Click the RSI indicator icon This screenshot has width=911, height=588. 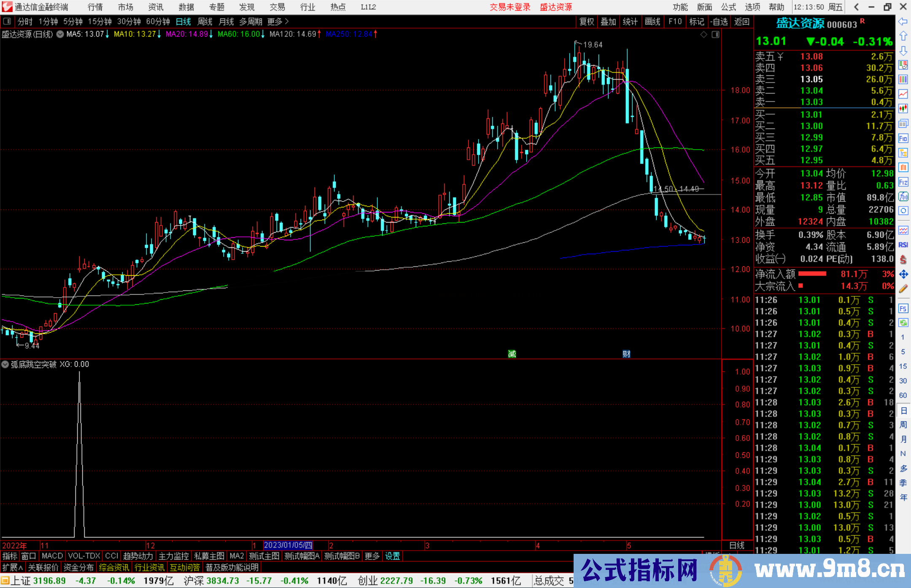[903, 245]
